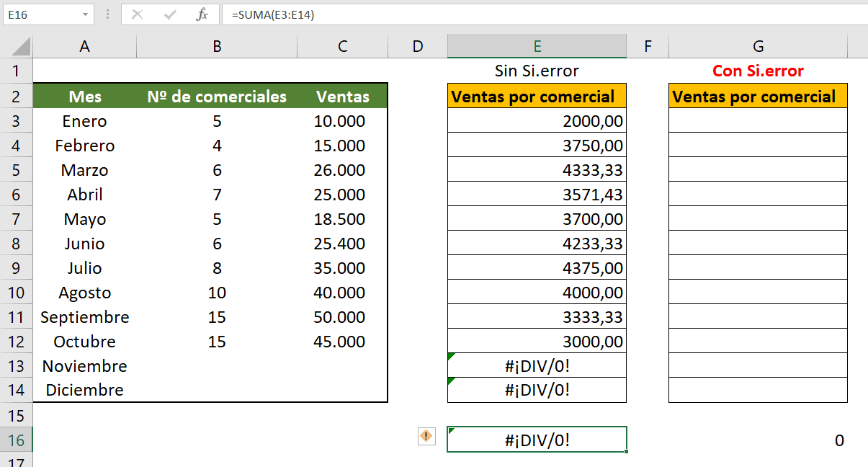Screen dimensions: 868x467
Task: Select the 'Julio' cell
Action: (85, 267)
